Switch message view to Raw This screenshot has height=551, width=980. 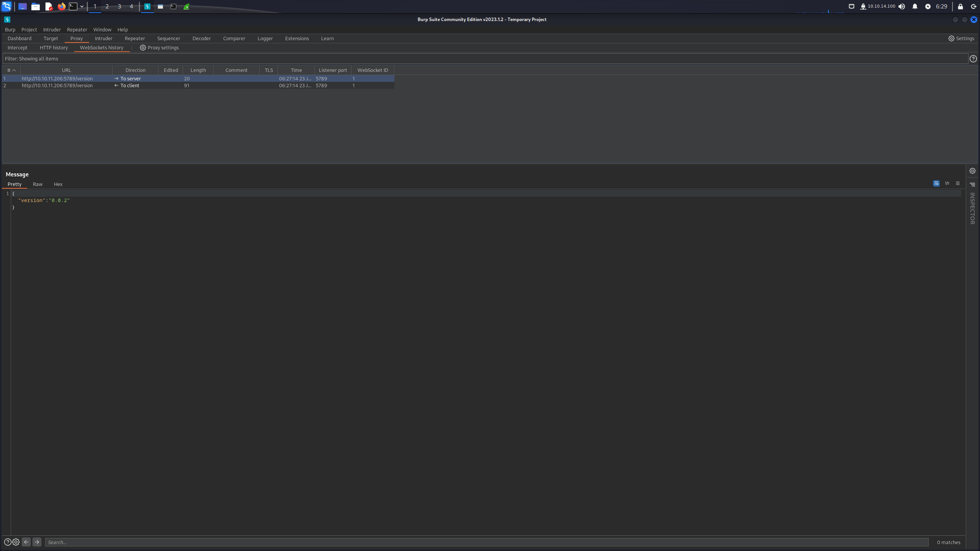(x=38, y=184)
